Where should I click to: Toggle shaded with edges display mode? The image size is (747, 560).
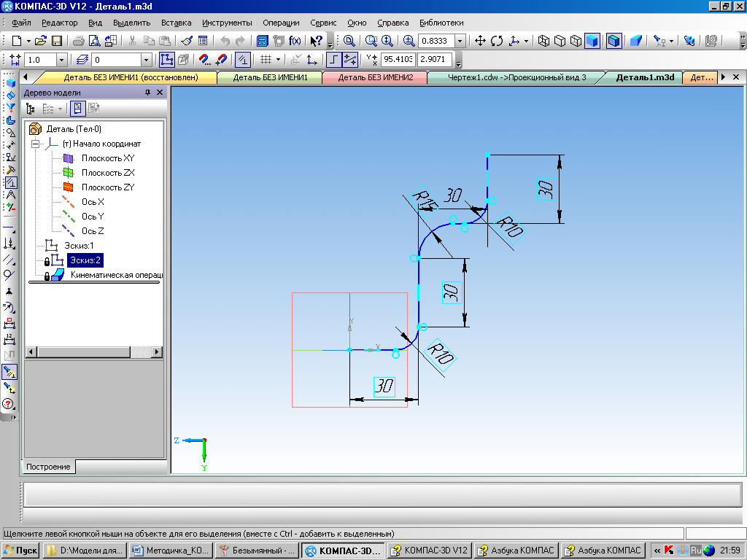click(614, 41)
